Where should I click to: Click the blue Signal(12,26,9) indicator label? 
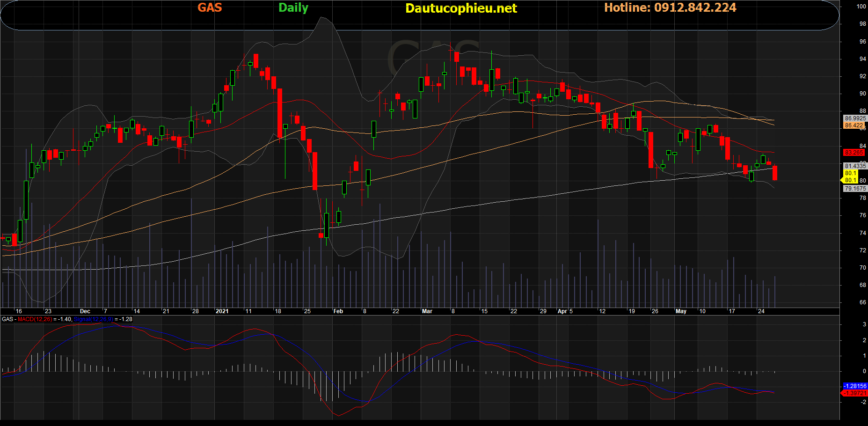coord(94,319)
